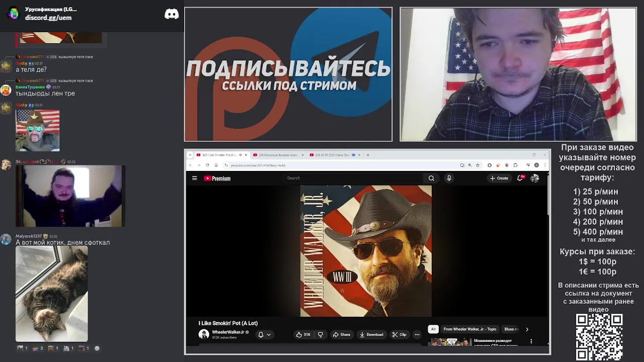
Task: Open the suggested video thumbnail in sidebar
Action: [450, 342]
